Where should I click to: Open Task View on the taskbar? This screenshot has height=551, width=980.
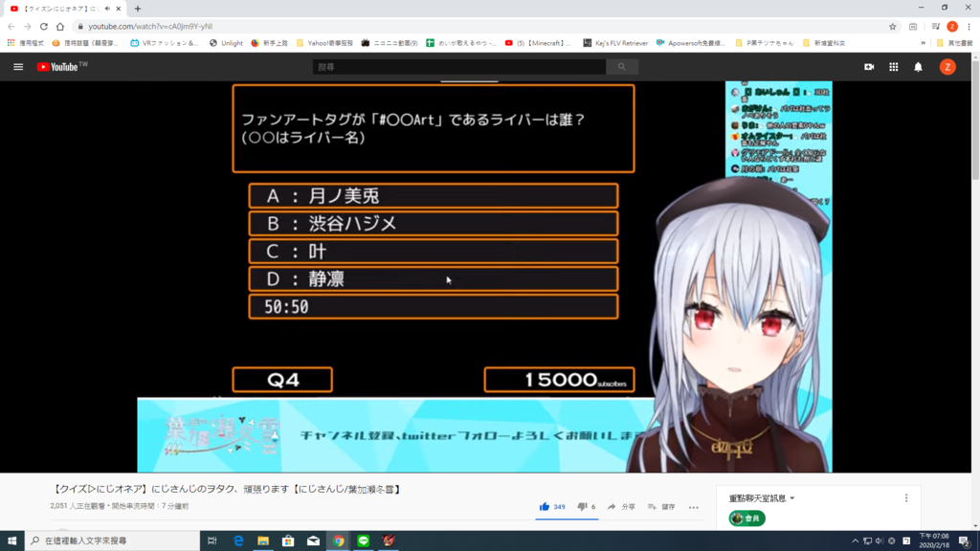[212, 540]
